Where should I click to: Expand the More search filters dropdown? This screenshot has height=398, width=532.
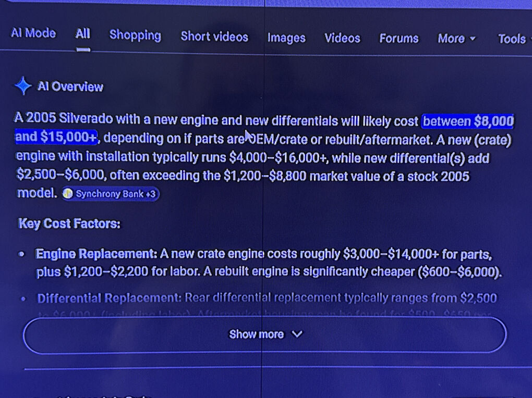pyautogui.click(x=456, y=39)
